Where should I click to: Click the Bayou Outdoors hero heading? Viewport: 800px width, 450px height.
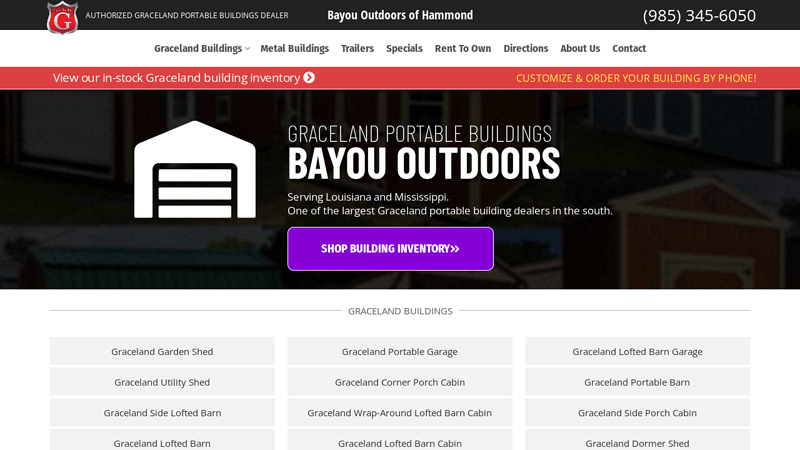423,164
